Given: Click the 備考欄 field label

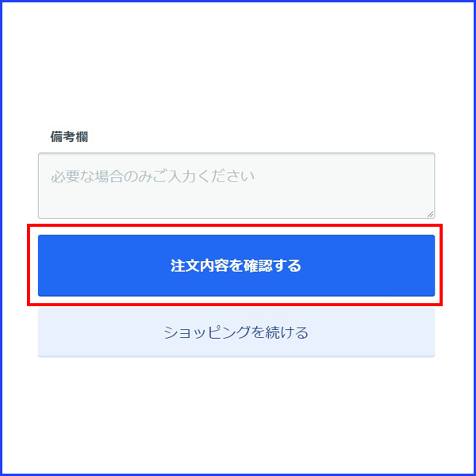Looking at the screenshot, I should click(x=69, y=136).
